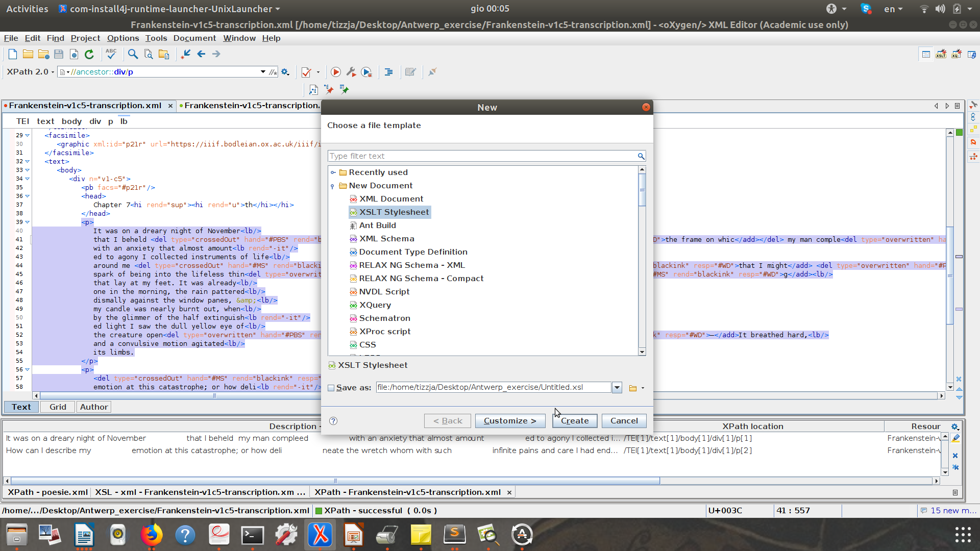The width and height of the screenshot is (980, 551).
Task: Open Firefox from the dock
Action: pos(152,535)
